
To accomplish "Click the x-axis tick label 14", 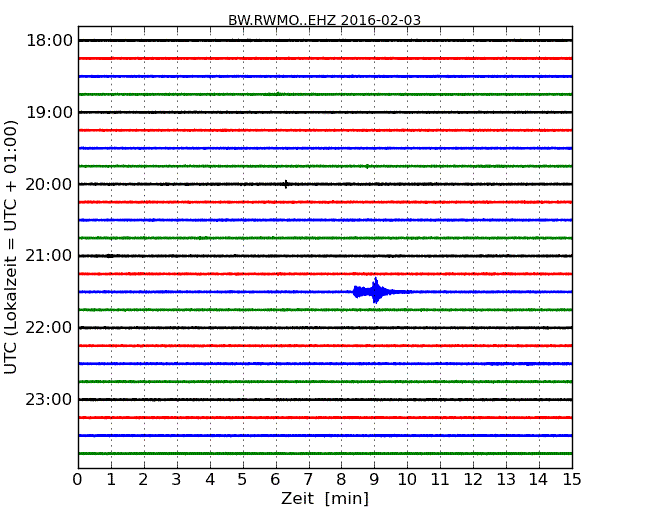I will (538, 480).
